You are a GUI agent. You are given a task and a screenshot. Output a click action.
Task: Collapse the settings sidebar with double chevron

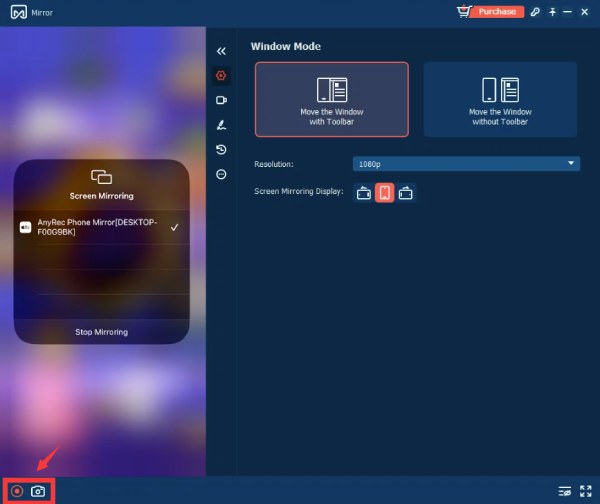(221, 50)
